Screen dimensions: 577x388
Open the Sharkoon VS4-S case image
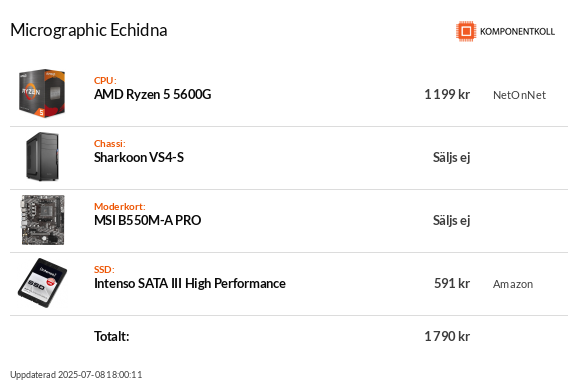(x=42, y=156)
